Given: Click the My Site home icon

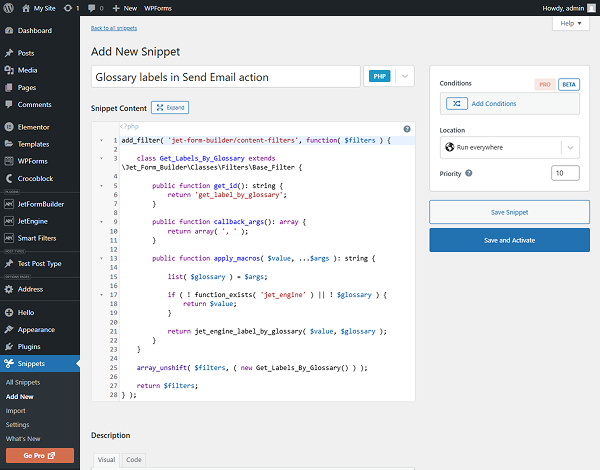Looking at the screenshot, I should pos(26,8).
